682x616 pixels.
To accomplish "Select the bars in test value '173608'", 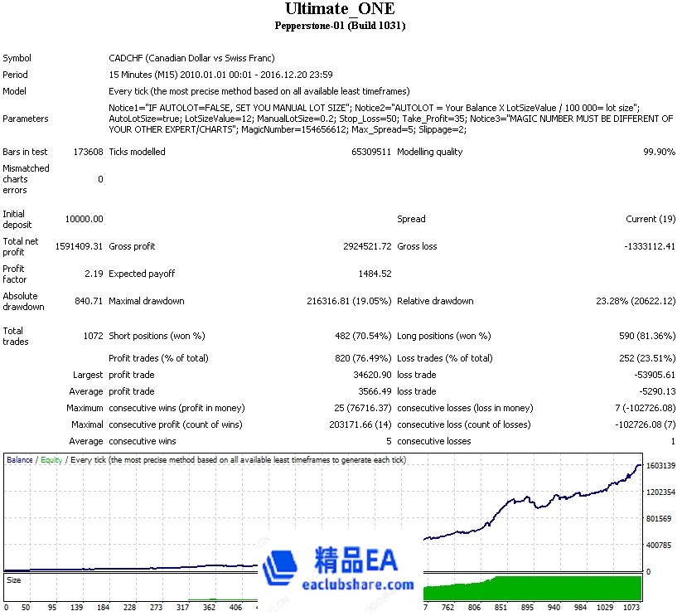I will click(89, 152).
